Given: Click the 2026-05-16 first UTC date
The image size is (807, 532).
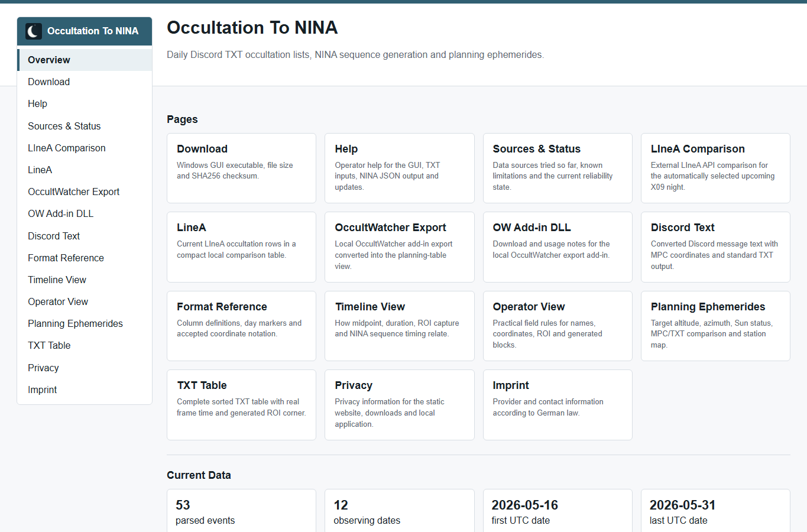Looking at the screenshot, I should [558, 511].
